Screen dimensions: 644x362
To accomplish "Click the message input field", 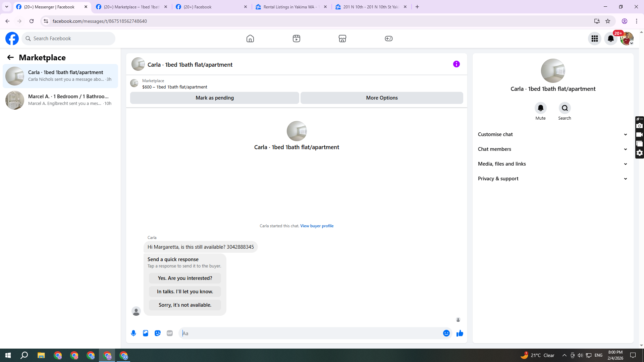I will pyautogui.click(x=310, y=333).
